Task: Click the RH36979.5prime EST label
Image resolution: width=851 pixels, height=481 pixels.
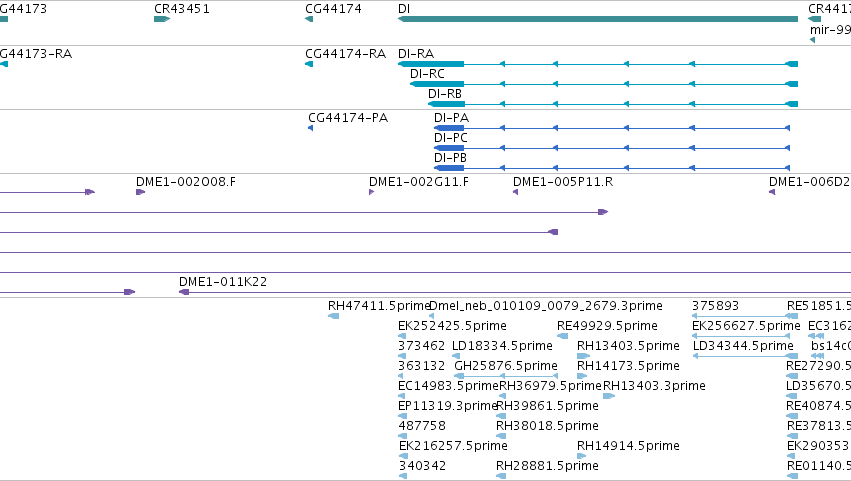Action: pos(550,386)
